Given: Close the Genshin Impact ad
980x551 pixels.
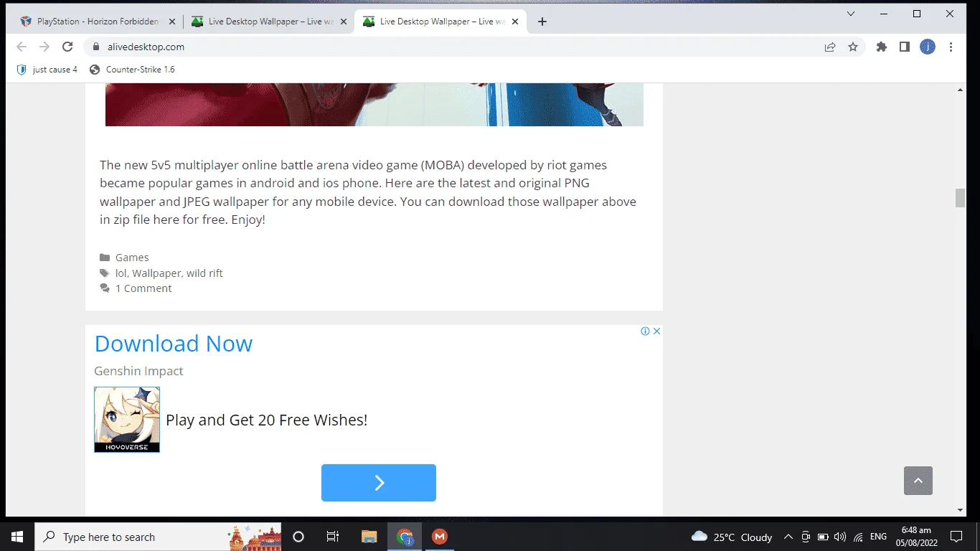Looking at the screenshot, I should (x=656, y=331).
